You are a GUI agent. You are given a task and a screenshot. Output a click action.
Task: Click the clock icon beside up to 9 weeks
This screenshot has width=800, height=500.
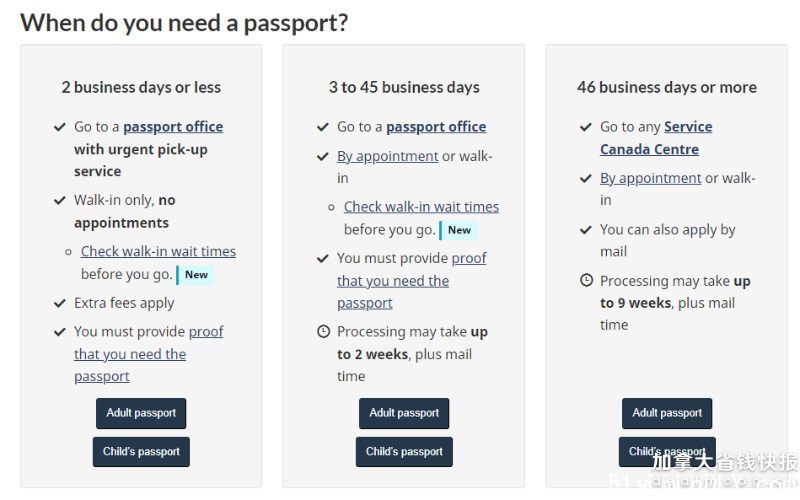587,280
